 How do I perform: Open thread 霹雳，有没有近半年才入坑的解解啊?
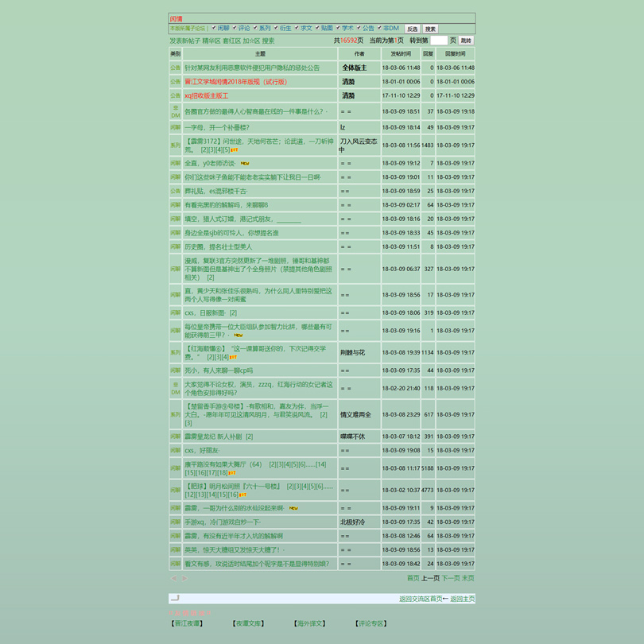click(233, 536)
